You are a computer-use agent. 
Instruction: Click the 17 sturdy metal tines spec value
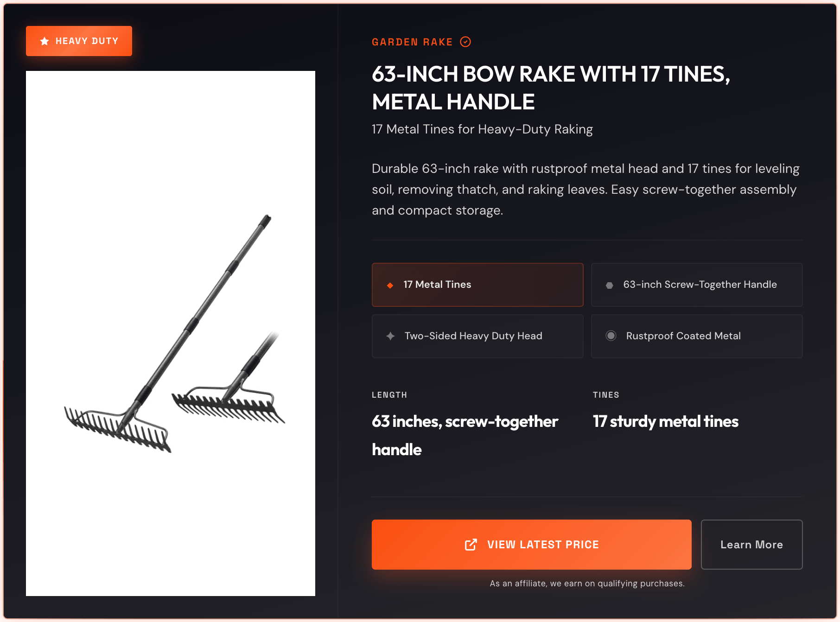(x=665, y=421)
